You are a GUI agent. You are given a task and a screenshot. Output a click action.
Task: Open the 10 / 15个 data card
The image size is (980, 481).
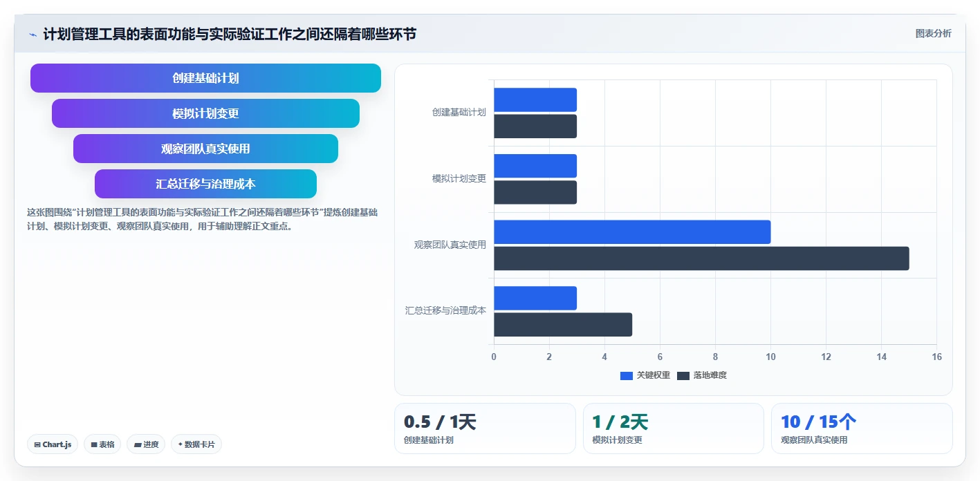(862, 428)
